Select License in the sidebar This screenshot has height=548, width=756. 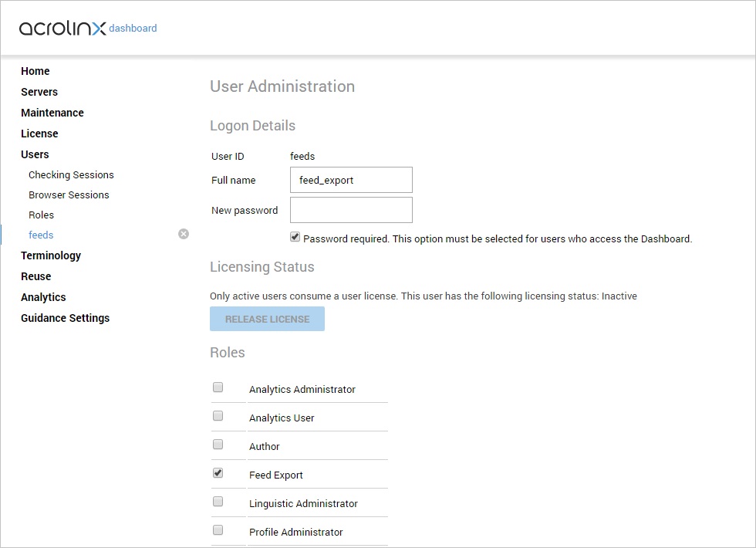tap(39, 133)
